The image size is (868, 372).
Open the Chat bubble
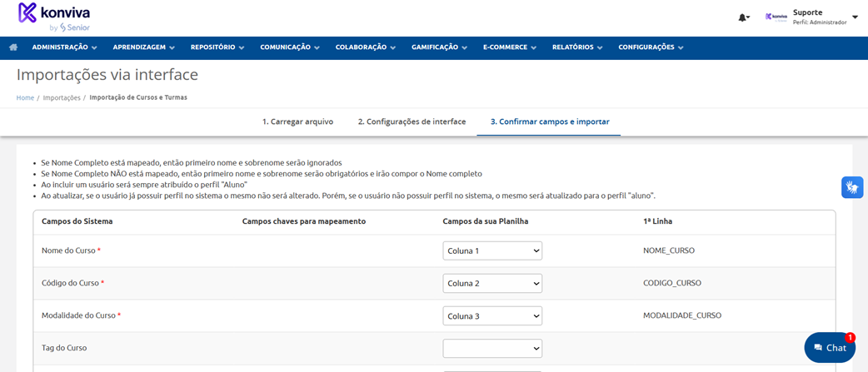pyautogui.click(x=830, y=348)
